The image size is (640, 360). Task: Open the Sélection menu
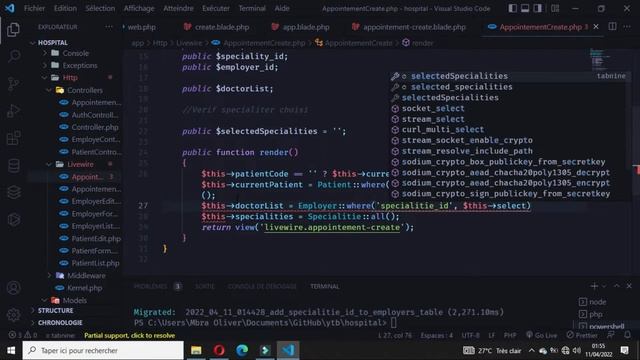click(100, 8)
